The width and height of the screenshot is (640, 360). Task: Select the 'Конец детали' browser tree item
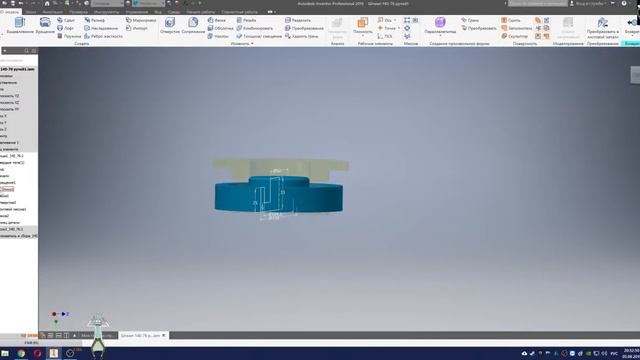pos(10,222)
